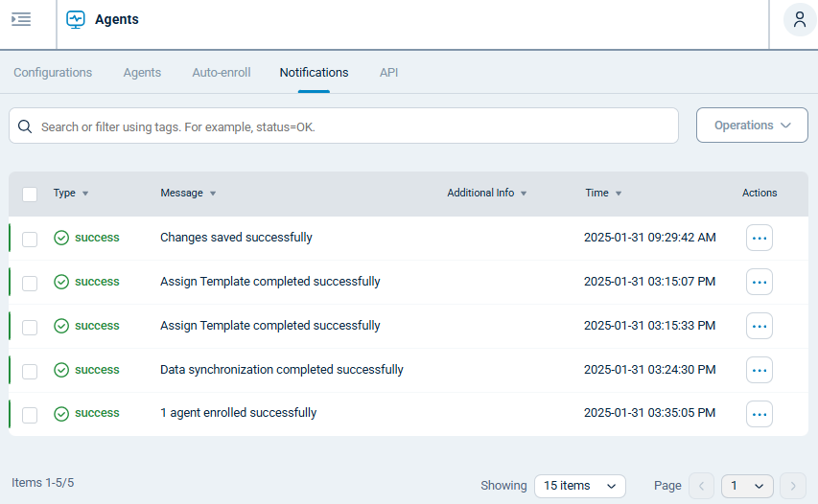Go to the previous page arrow

click(x=702, y=486)
